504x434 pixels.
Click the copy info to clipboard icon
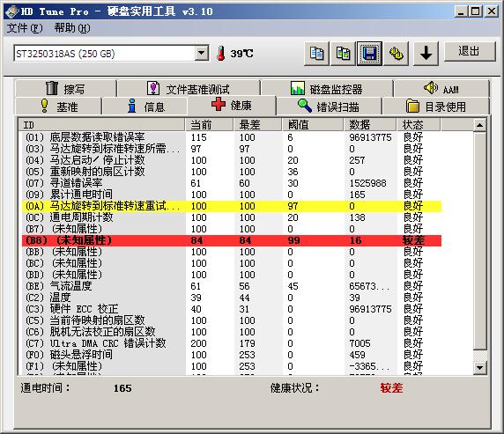(x=316, y=54)
